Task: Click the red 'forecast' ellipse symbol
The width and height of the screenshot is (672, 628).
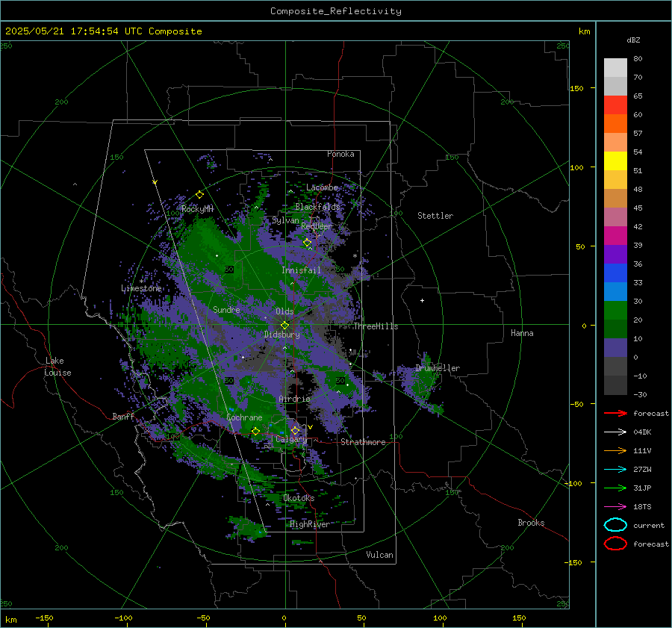Action: click(615, 544)
